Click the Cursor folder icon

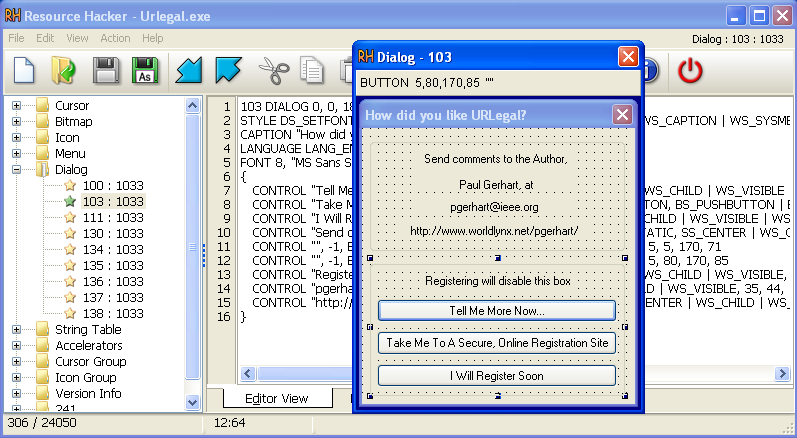pos(43,106)
